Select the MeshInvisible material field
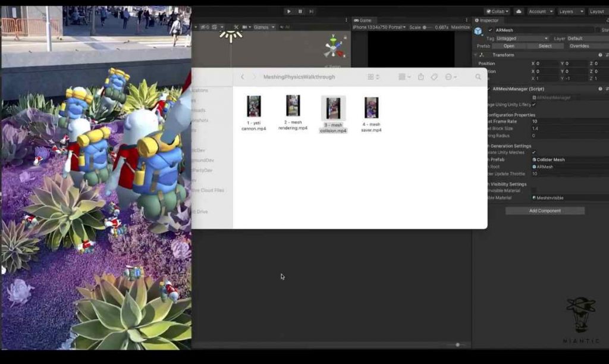 pyautogui.click(x=570, y=197)
